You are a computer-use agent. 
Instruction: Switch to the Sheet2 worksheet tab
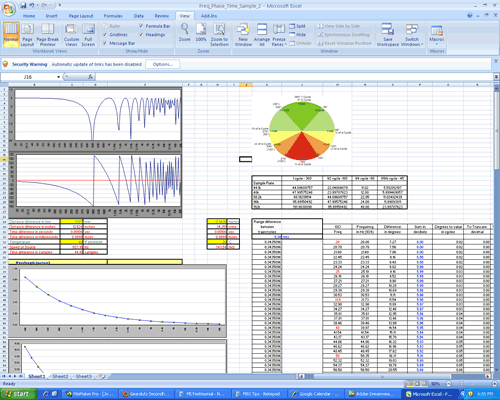click(60, 376)
